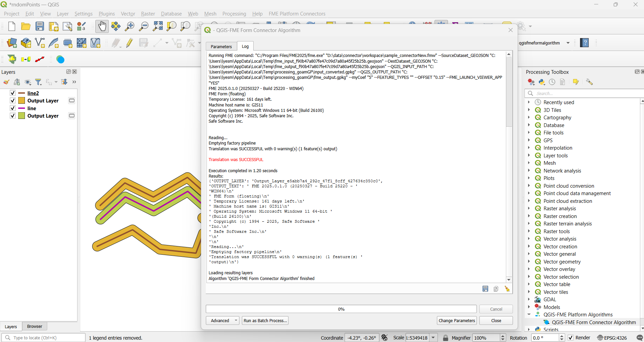The height and width of the screenshot is (342, 644).
Task: Select the Zoom In magnifier tool
Action: [x=130, y=26]
